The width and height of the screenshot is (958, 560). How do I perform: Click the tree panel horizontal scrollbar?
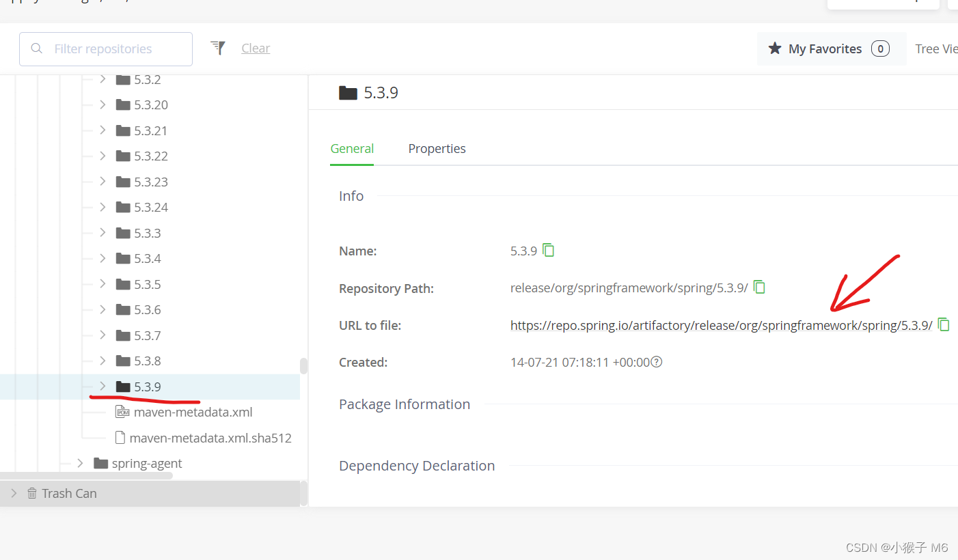click(86, 475)
